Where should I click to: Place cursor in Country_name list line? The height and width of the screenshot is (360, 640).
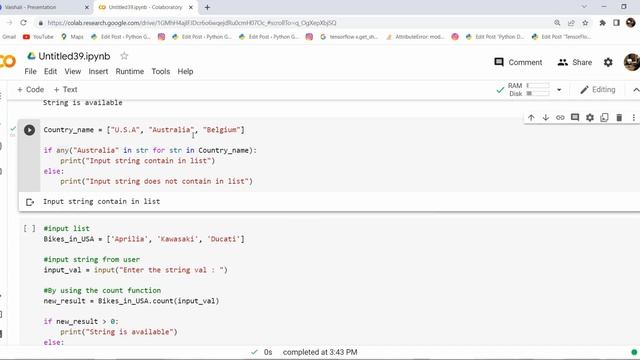[x=144, y=130]
